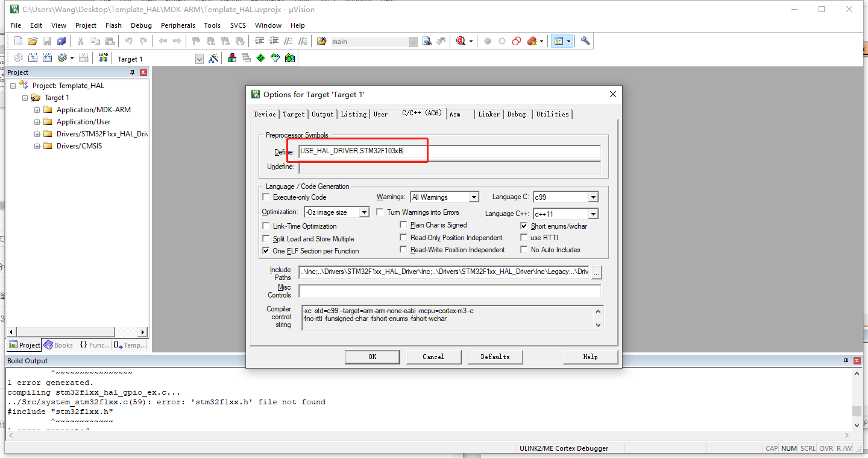Open Manage Multi-Project Workspace icon
The image size is (868, 458).
pyautogui.click(x=246, y=58)
